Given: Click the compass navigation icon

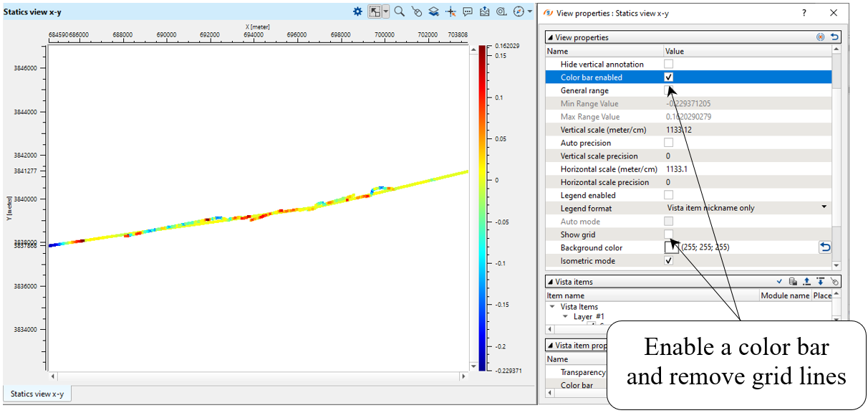Looking at the screenshot, I should coord(519,11).
